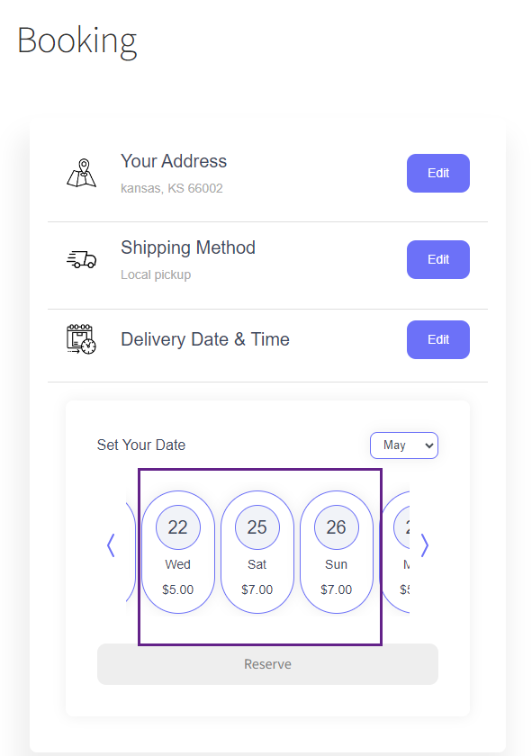The width and height of the screenshot is (532, 756).
Task: Edit Delivery Date & Time
Action: (x=438, y=339)
